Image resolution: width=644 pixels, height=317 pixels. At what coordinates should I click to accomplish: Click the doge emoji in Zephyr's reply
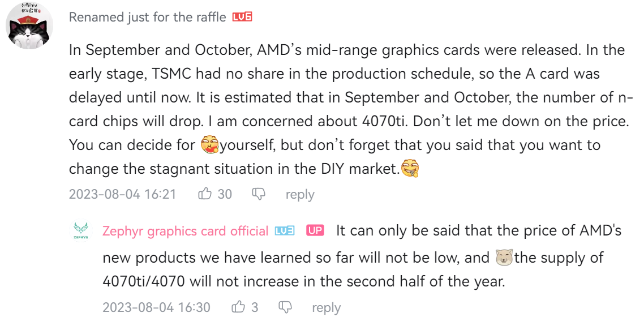[504, 258]
